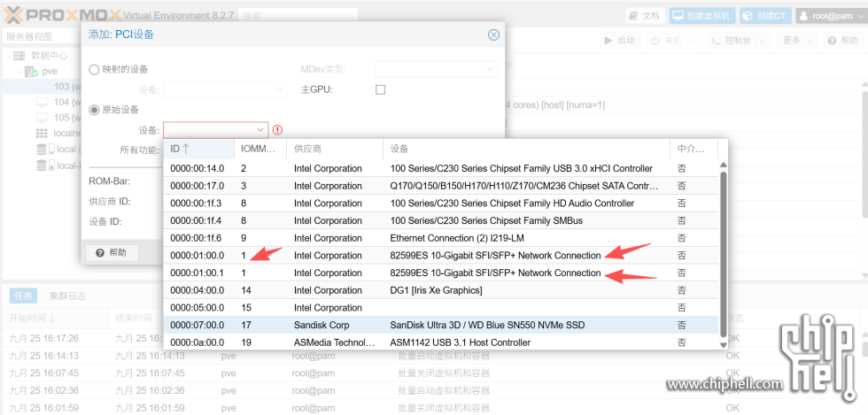Sort by ID column header
This screenshot has height=415, width=868.
(199, 149)
